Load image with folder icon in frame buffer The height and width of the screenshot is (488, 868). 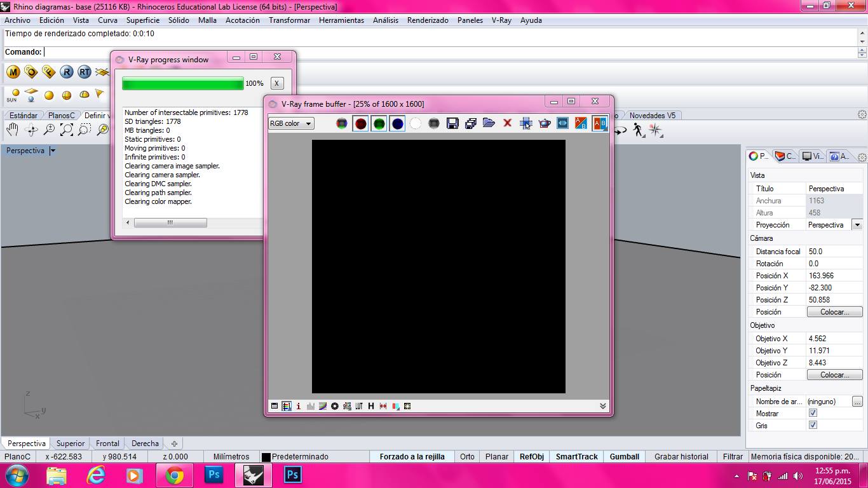click(489, 123)
